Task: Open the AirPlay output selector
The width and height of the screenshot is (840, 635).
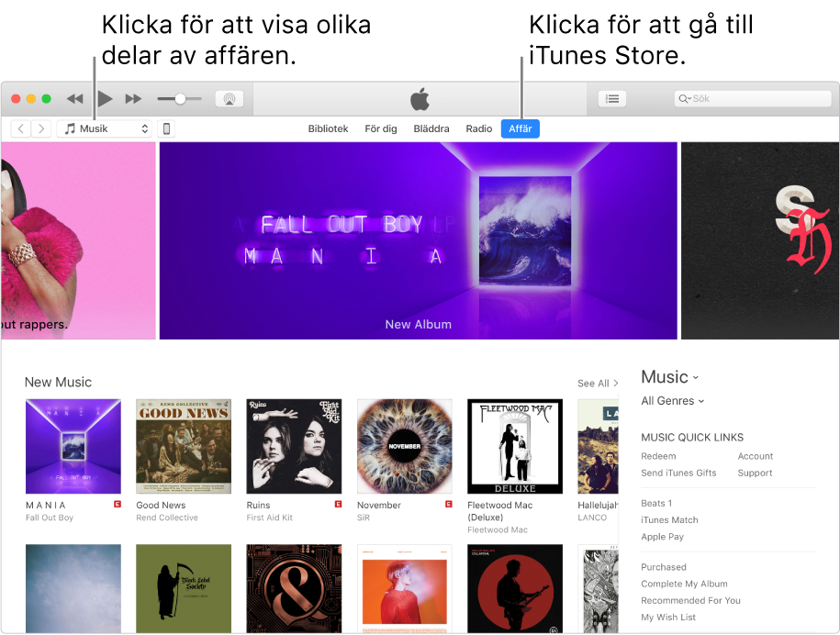Action: point(230,98)
